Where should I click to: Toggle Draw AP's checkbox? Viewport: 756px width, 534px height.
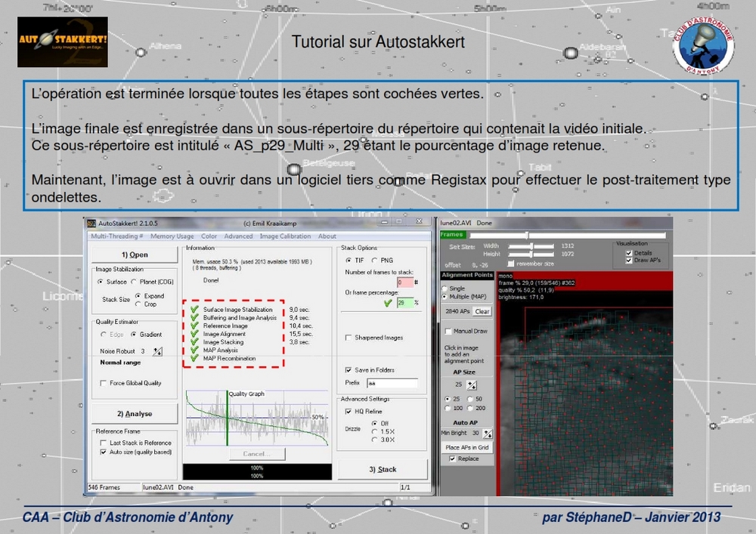629,260
